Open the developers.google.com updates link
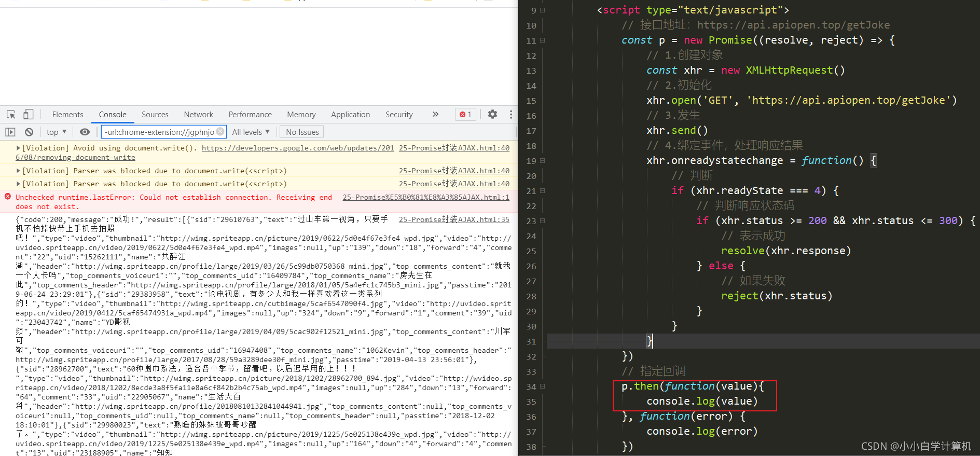 point(298,148)
